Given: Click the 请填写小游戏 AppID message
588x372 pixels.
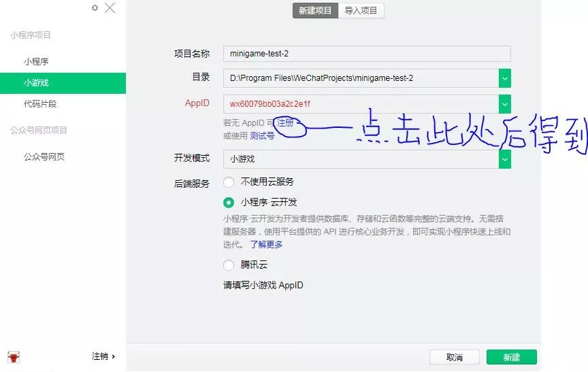Looking at the screenshot, I should coord(263,286).
